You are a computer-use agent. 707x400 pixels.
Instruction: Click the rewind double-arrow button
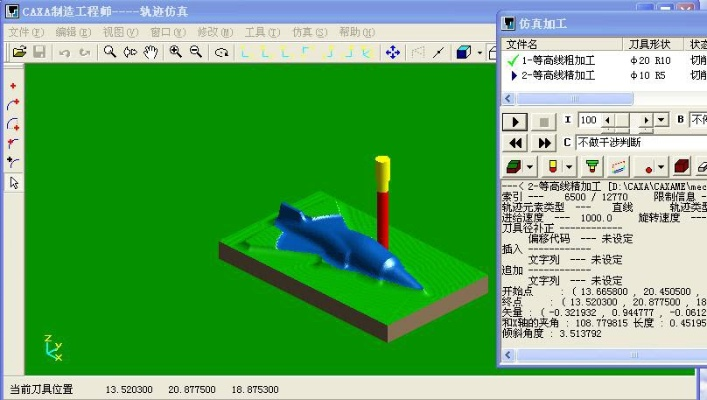(515, 143)
